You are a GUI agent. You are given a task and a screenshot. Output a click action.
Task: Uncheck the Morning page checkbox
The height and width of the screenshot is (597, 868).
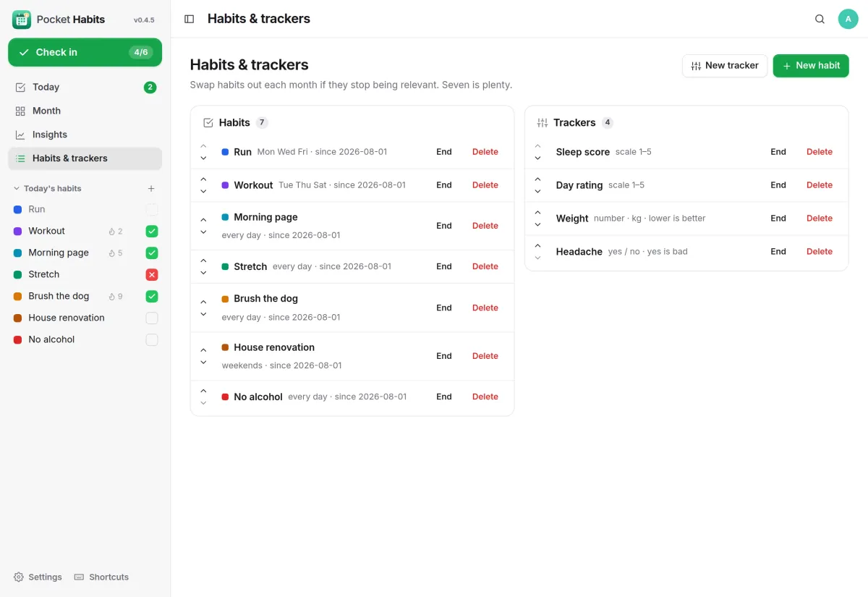152,253
